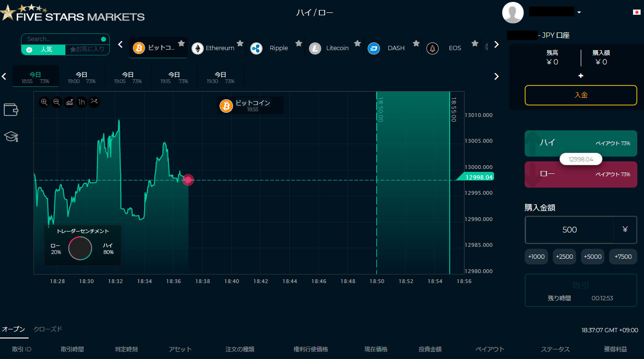Click the ¥ currency button
Screen dimensions: 644x359
click(x=625, y=230)
